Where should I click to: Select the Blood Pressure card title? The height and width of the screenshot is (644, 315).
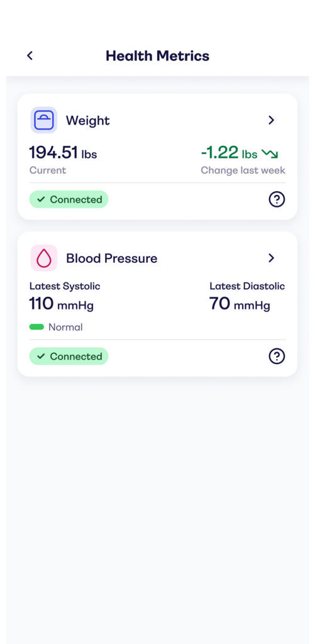(x=112, y=258)
